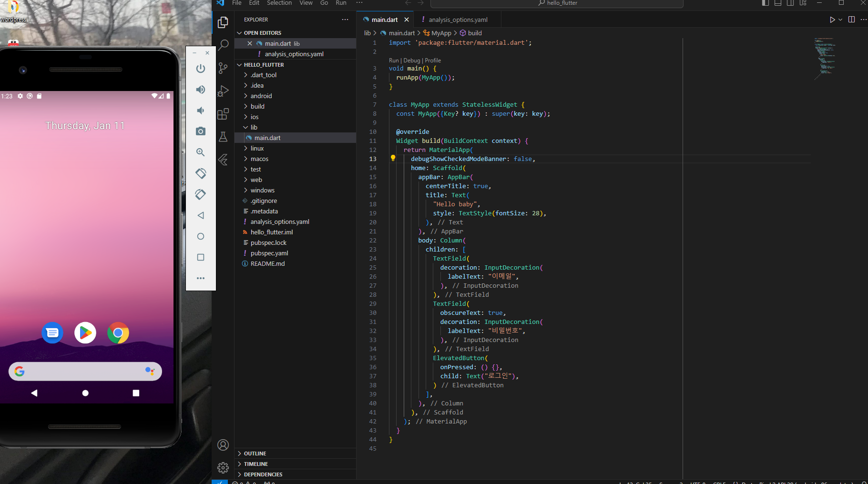The height and width of the screenshot is (484, 868).
Task: Expand the TIMELINE section
Action: pos(296,464)
